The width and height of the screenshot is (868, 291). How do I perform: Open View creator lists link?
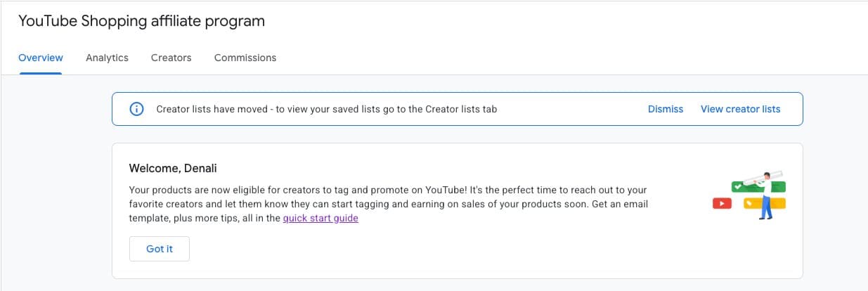tap(740, 109)
